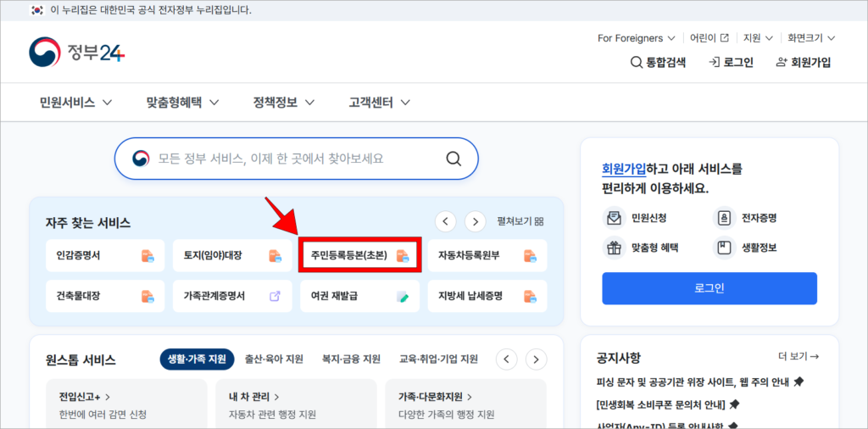The height and width of the screenshot is (429, 868).
Task: Focus the government service search field
Action: tap(296, 159)
